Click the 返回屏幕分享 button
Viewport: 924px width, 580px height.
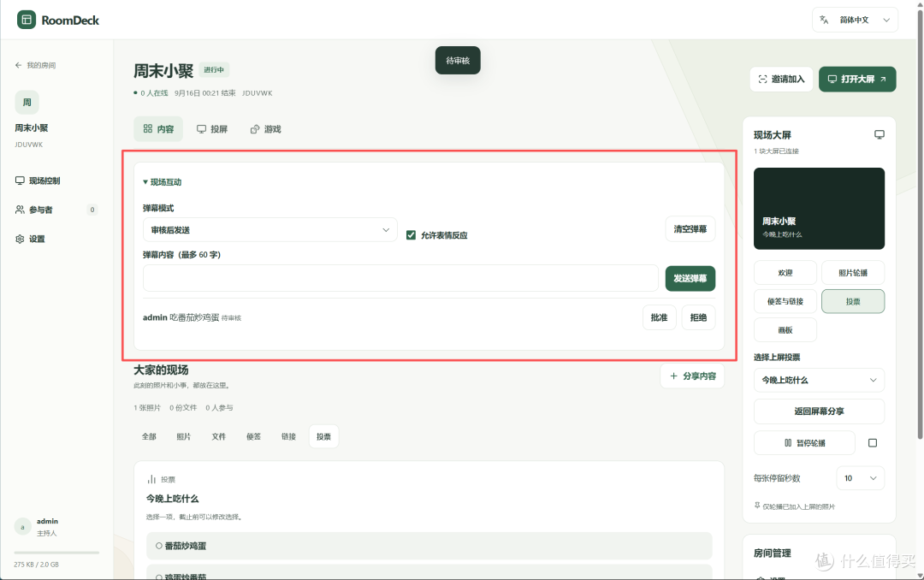(819, 411)
